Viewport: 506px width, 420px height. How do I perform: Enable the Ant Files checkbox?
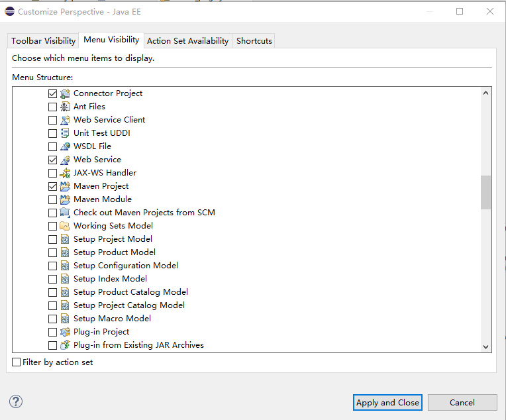pos(52,107)
